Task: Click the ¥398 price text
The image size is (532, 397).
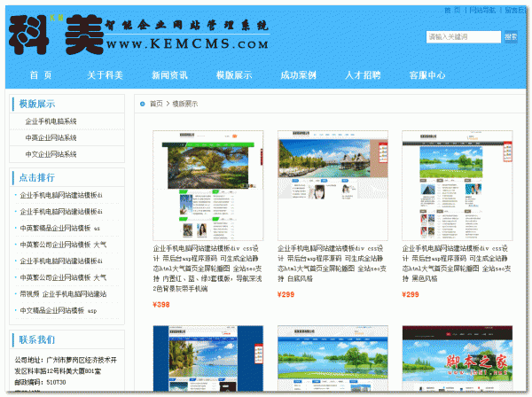Action: [161, 305]
